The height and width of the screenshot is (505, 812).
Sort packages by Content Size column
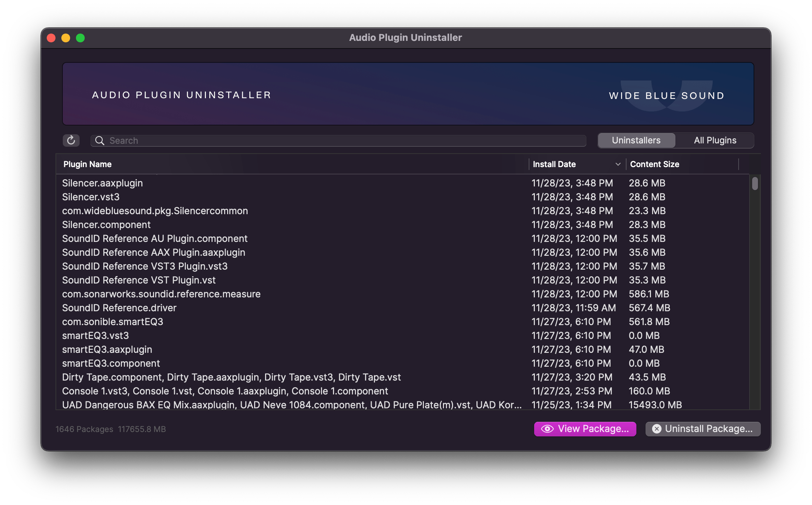pos(654,164)
